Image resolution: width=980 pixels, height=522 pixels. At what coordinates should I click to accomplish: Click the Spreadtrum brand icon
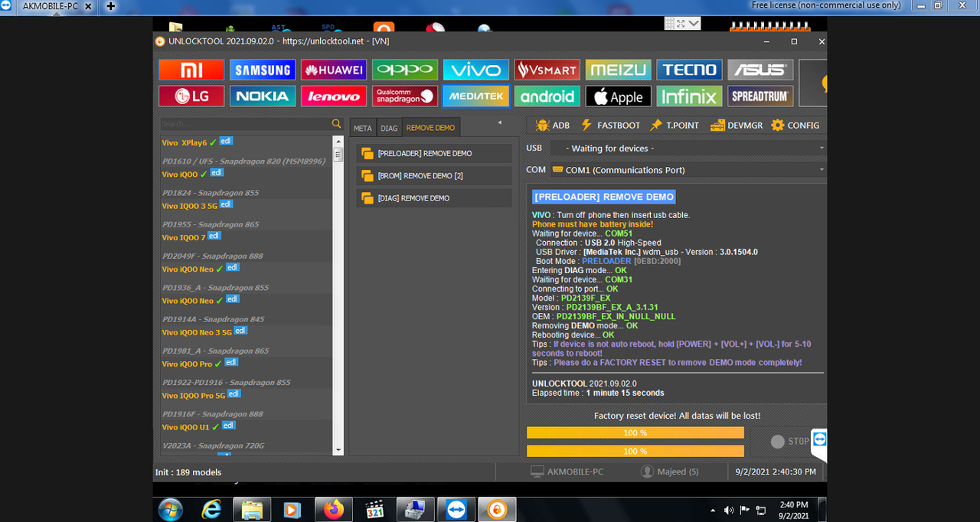(x=760, y=96)
